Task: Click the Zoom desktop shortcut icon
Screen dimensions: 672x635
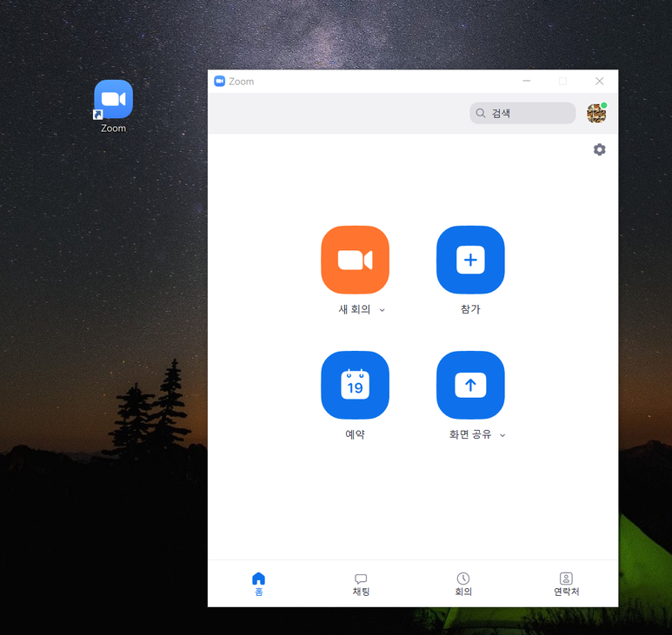Action: pyautogui.click(x=113, y=99)
